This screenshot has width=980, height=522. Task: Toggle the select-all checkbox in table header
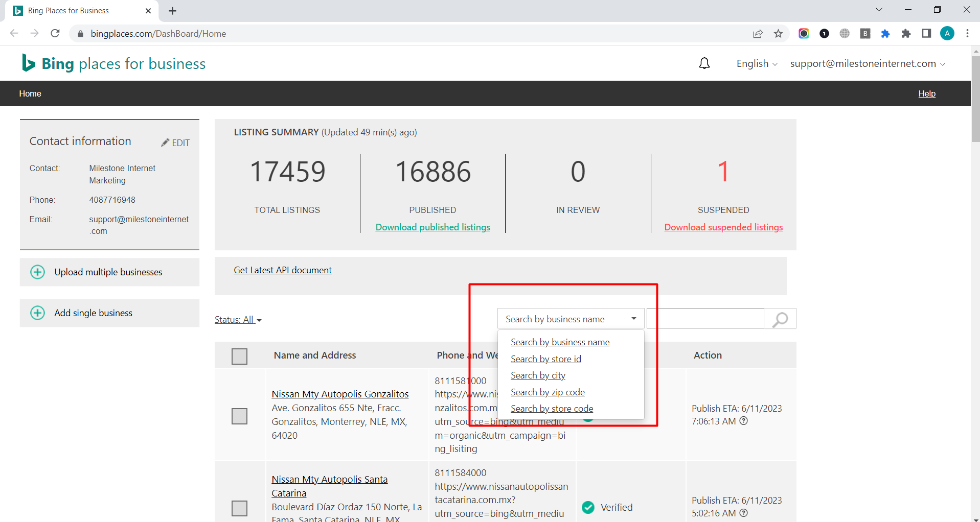point(239,356)
